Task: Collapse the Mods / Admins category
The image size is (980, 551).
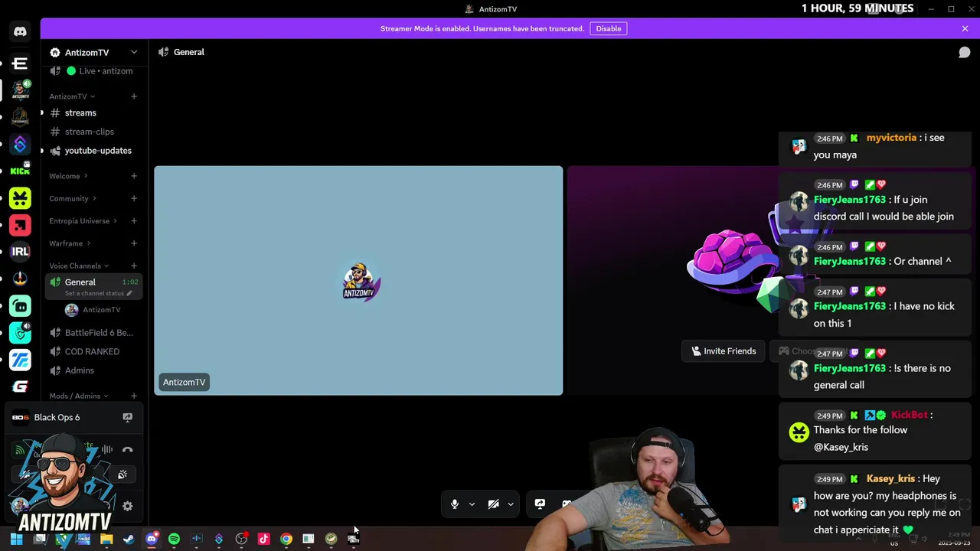Action: [x=79, y=396]
